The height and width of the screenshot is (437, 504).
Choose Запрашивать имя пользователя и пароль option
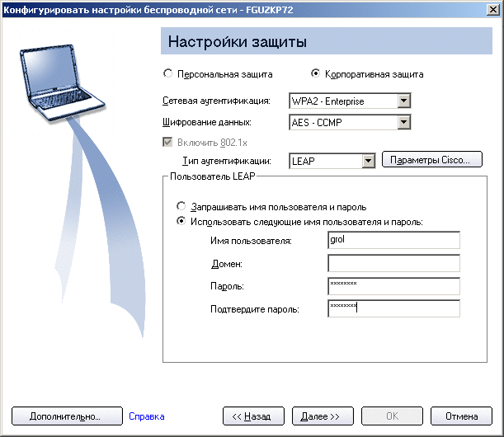[x=181, y=207]
